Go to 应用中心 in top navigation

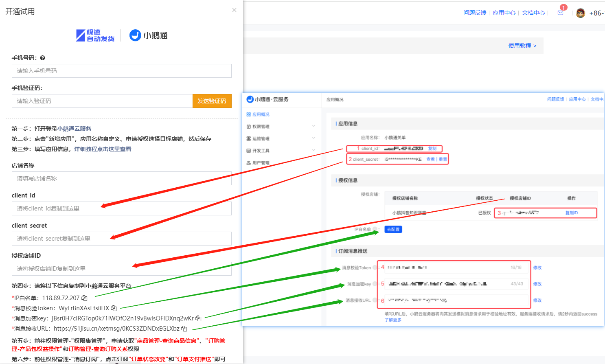[x=504, y=13]
